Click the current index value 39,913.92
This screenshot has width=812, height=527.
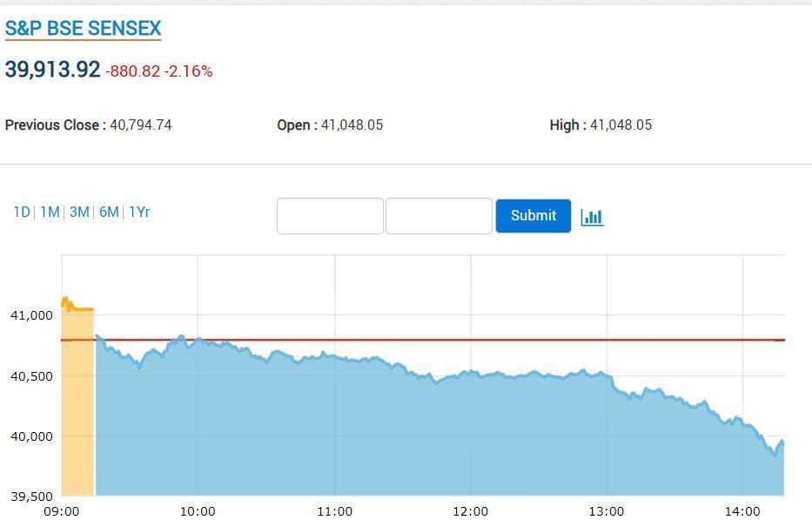coord(53,70)
